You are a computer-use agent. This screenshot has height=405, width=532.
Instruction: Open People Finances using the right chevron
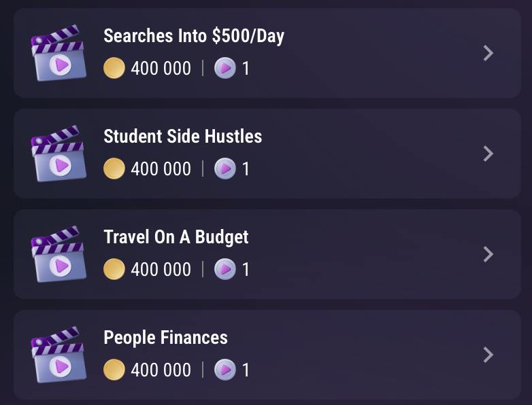pos(488,355)
